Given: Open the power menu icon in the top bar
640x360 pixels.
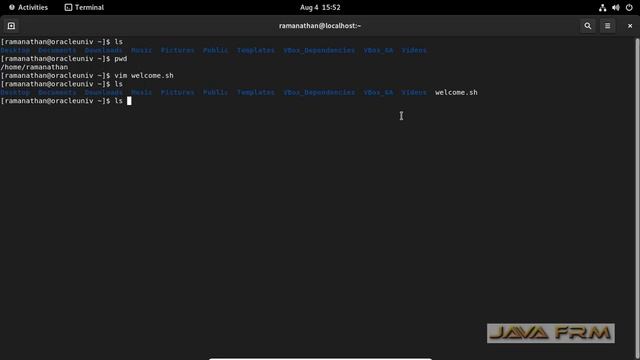Looking at the screenshot, I should pyautogui.click(x=629, y=7).
